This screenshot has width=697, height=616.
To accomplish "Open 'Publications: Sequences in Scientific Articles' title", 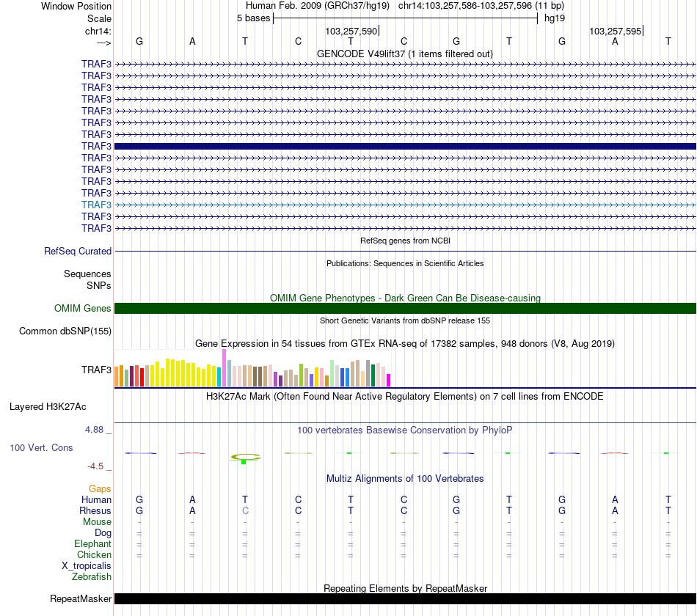I will 405,263.
